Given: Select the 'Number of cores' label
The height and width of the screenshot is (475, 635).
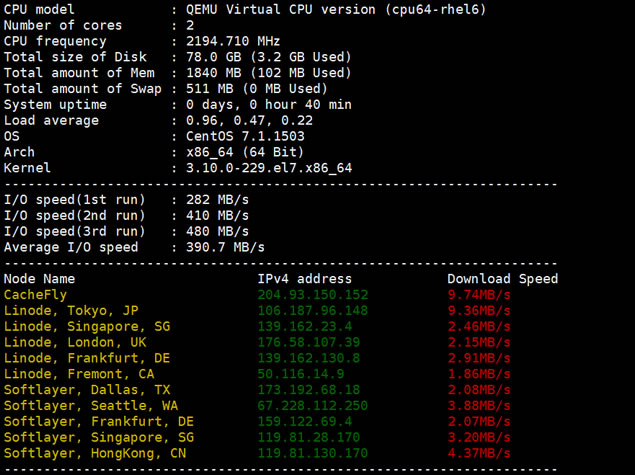Looking at the screenshot, I should [63, 25].
